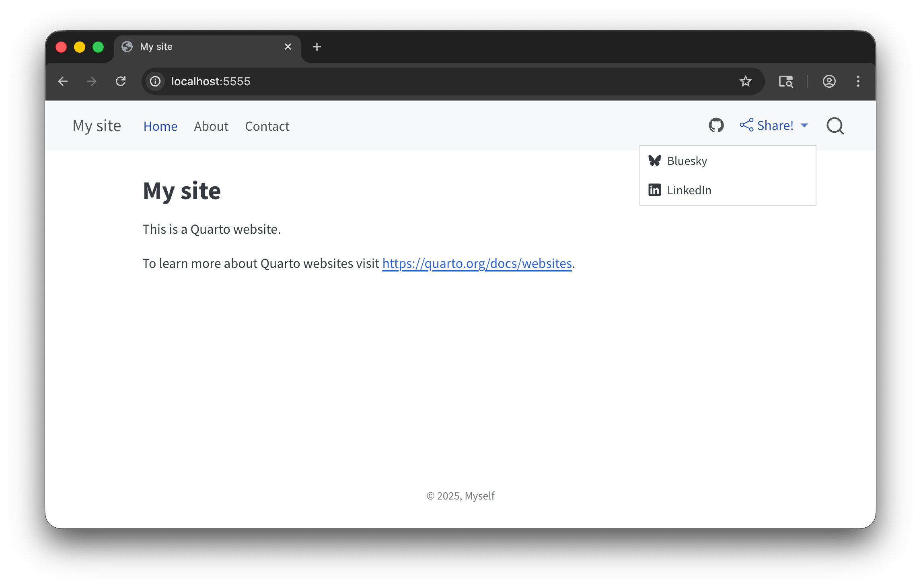Bookmark this page with the star icon

(x=745, y=81)
